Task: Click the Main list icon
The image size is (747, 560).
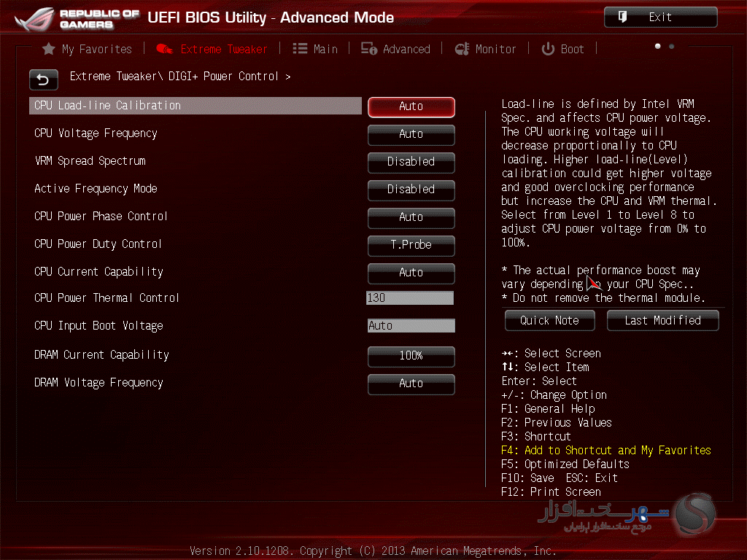Action: click(300, 49)
